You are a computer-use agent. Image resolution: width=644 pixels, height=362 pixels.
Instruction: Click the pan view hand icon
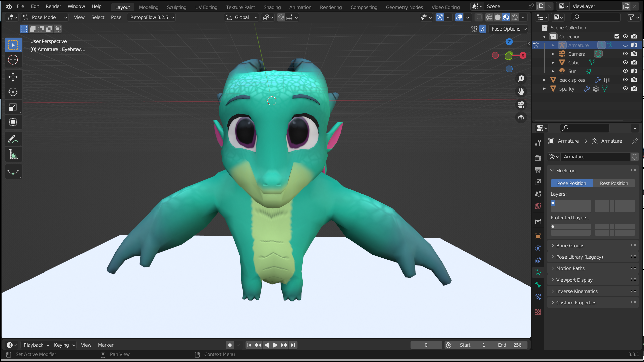coord(521,92)
